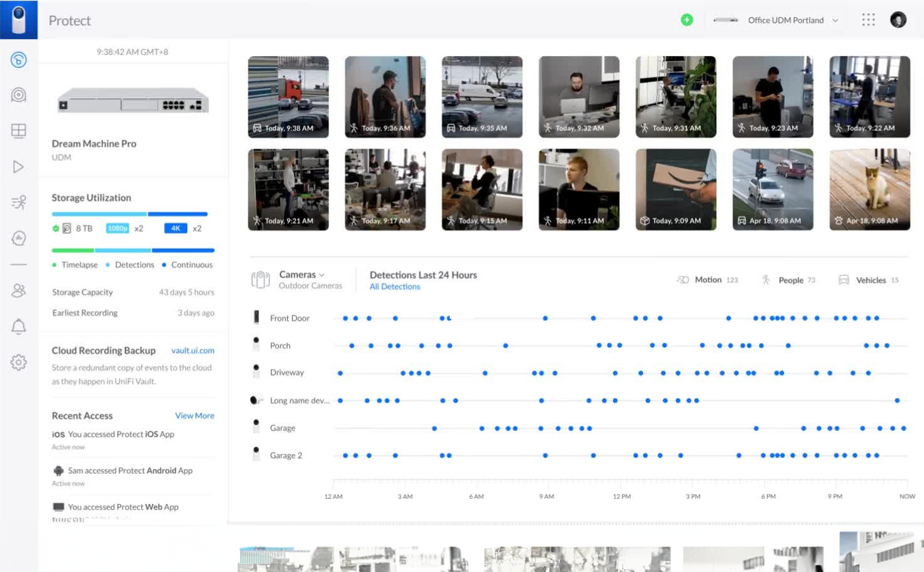Open the Today 9:23 AM thumbnail
Screen dimensions: 924x572
773,96
